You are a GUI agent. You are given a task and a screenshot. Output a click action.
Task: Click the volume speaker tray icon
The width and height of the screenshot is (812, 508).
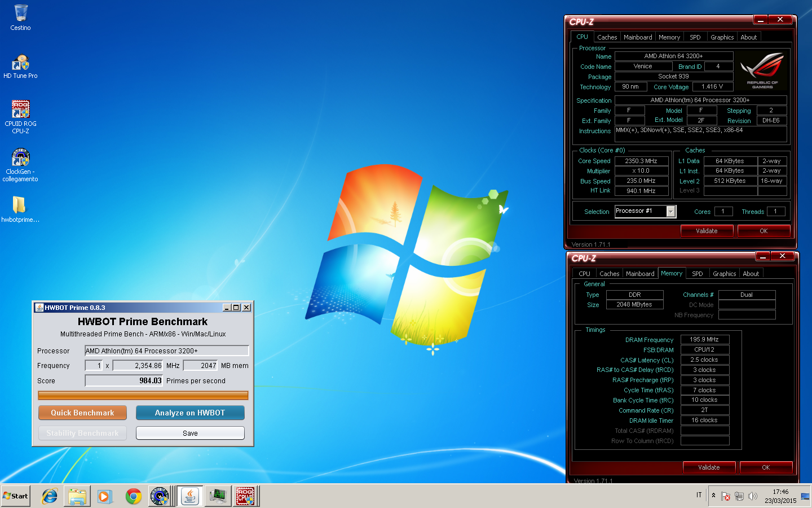pos(753,497)
